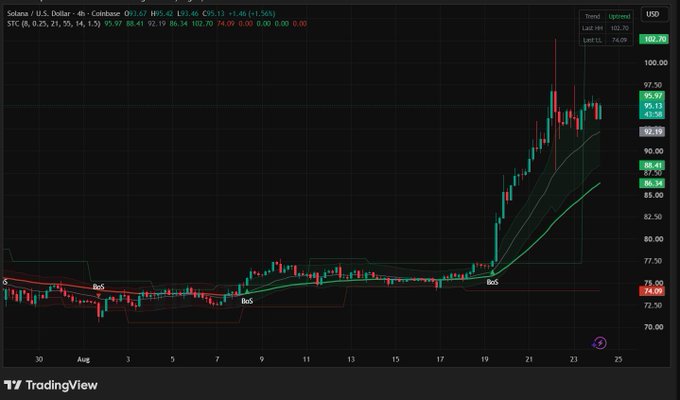The width and height of the screenshot is (680, 400).
Task: Click the 100.00 price scale label
Action: point(655,63)
